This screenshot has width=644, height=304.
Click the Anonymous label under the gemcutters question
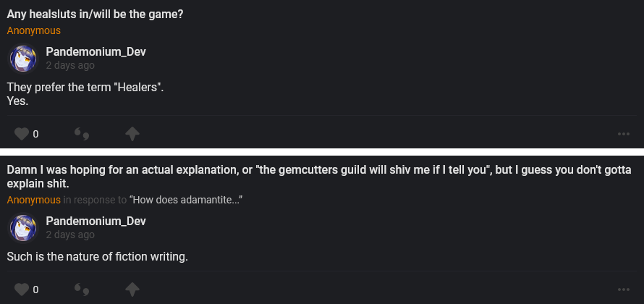click(34, 199)
